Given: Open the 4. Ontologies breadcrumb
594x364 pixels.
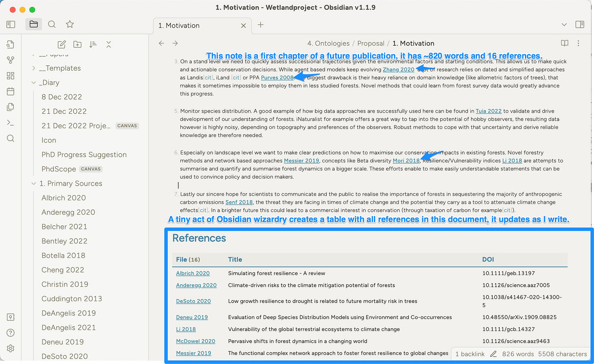Looking at the screenshot, I should click(x=328, y=43).
